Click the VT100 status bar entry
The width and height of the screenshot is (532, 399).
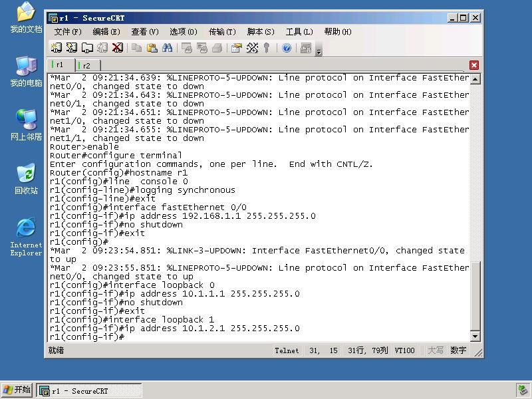[x=404, y=350]
